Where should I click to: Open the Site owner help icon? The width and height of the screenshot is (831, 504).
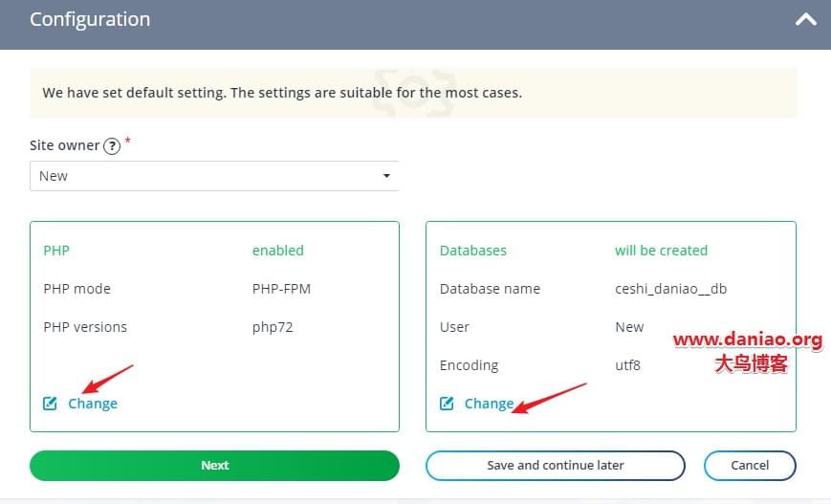click(112, 145)
